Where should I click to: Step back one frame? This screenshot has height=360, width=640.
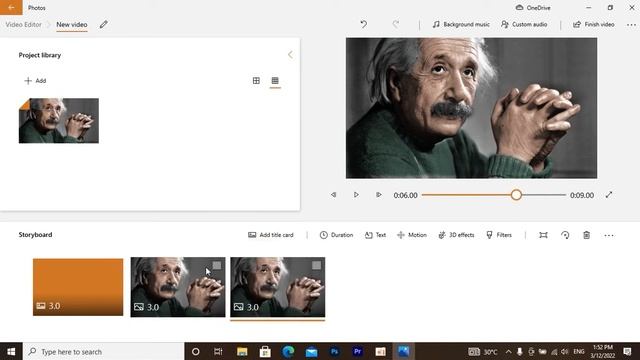point(333,195)
